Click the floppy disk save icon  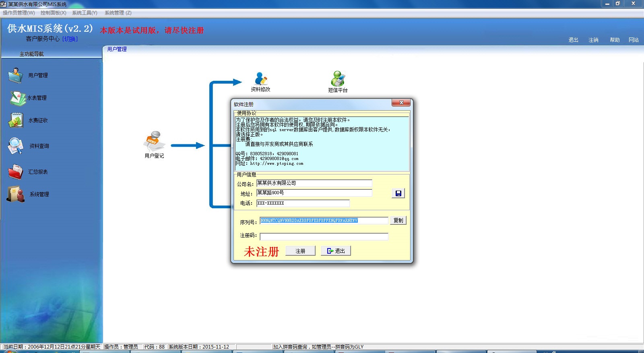tap(398, 193)
